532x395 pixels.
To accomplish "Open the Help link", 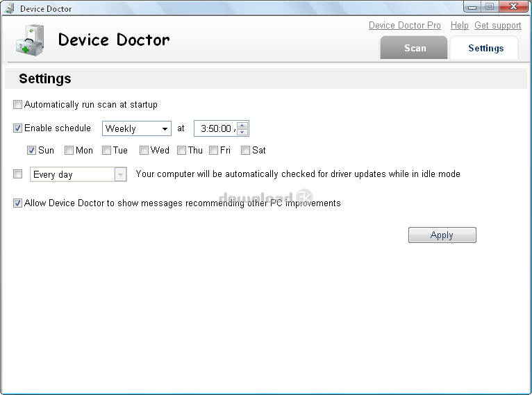I will (x=459, y=26).
